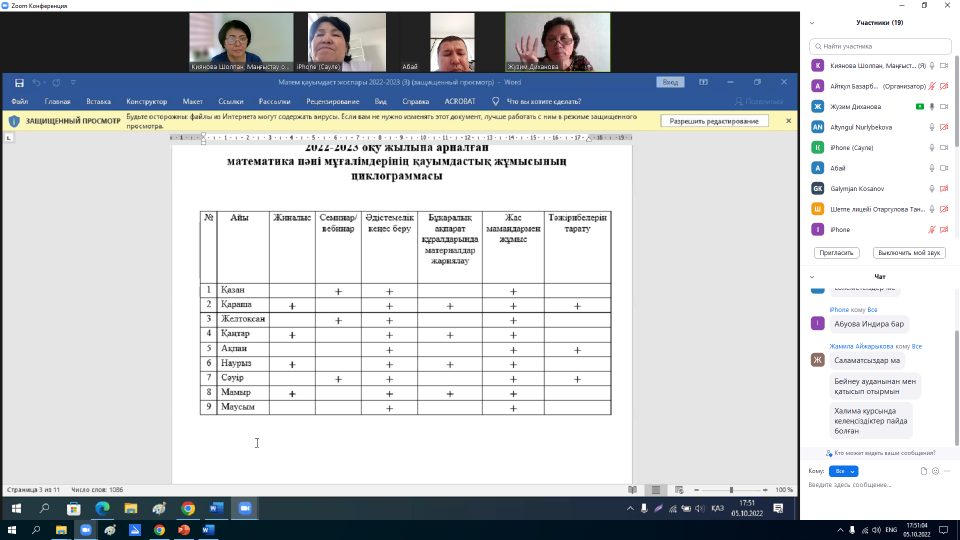Viewport: 960px width, 540px height.
Task: Click the chat file attachment icon
Action: [922, 471]
